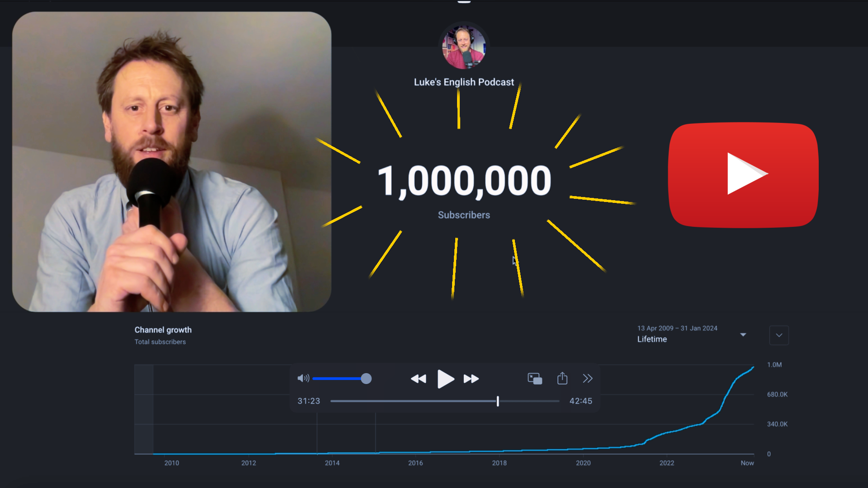Play the video
The height and width of the screenshot is (488, 868).
(446, 379)
